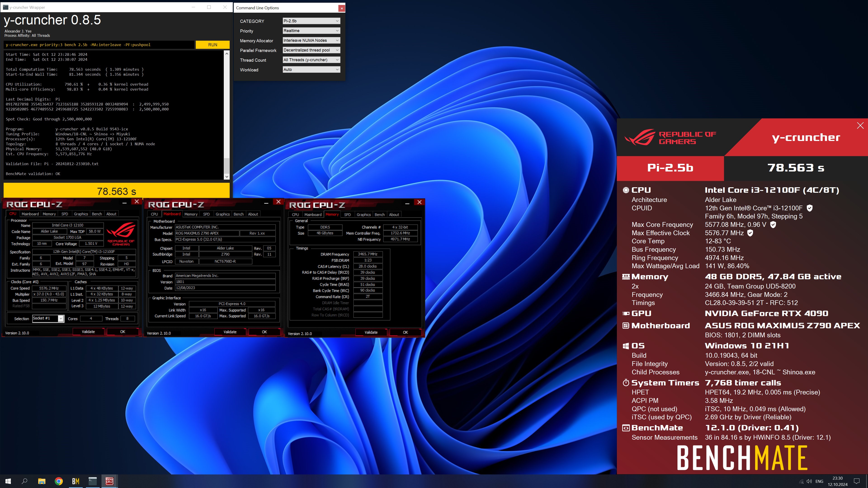Select CPU tab in second CPU-Z window
Viewport: 868px width, 488px height.
154,214
